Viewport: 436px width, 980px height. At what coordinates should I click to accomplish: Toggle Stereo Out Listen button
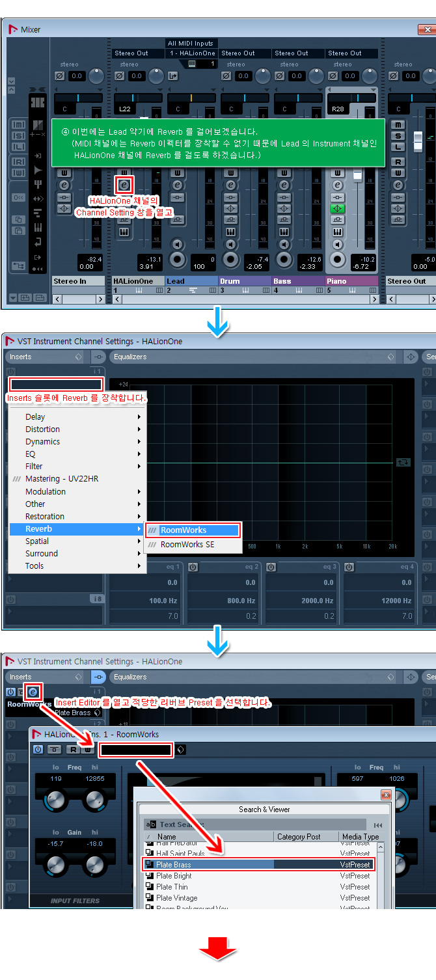tap(398, 147)
